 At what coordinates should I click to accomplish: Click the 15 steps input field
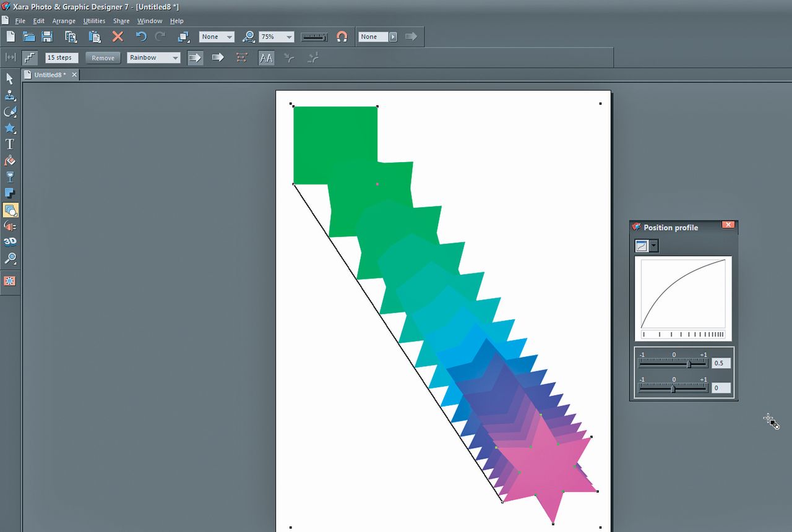coord(62,58)
